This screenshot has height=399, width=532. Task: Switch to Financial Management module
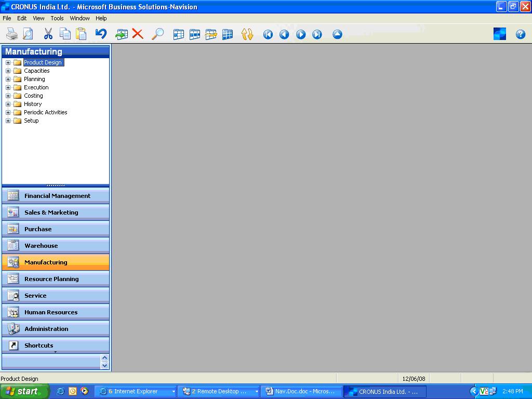pyautogui.click(x=56, y=196)
